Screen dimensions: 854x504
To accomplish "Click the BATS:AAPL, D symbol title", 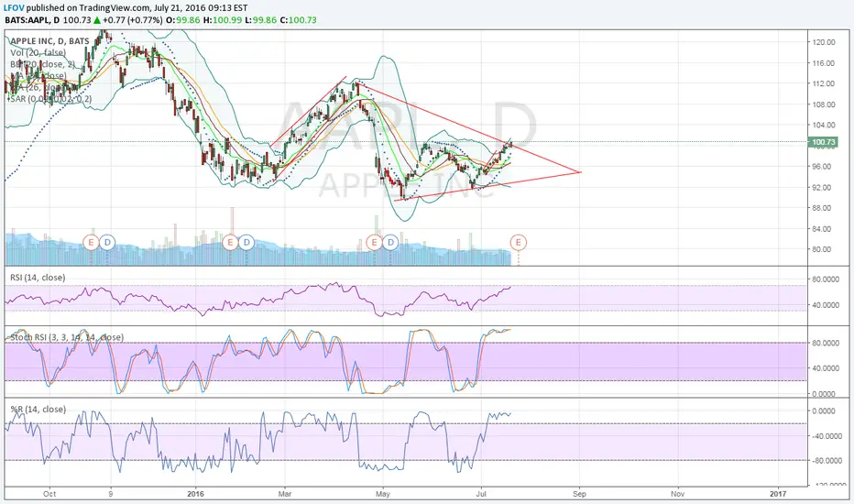I will tap(32, 20).
